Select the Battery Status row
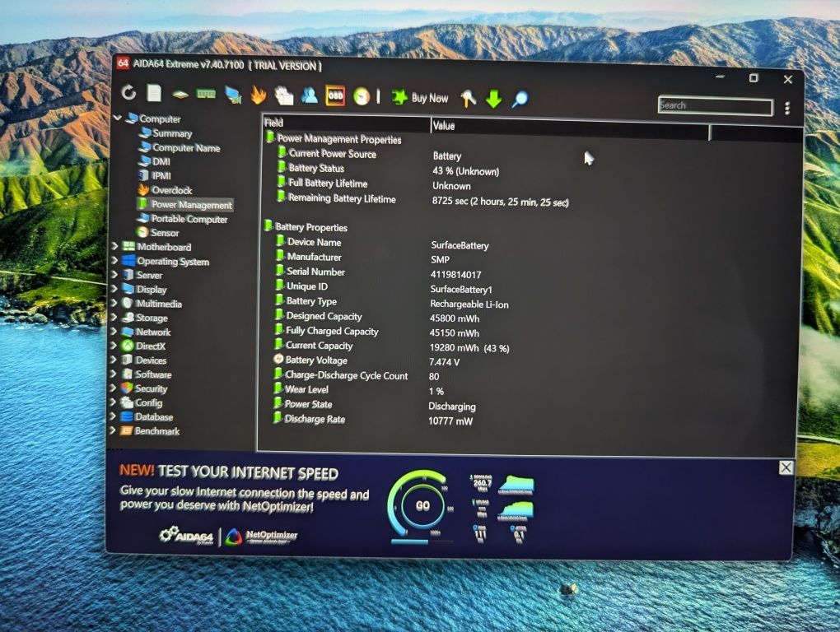 pos(389,170)
